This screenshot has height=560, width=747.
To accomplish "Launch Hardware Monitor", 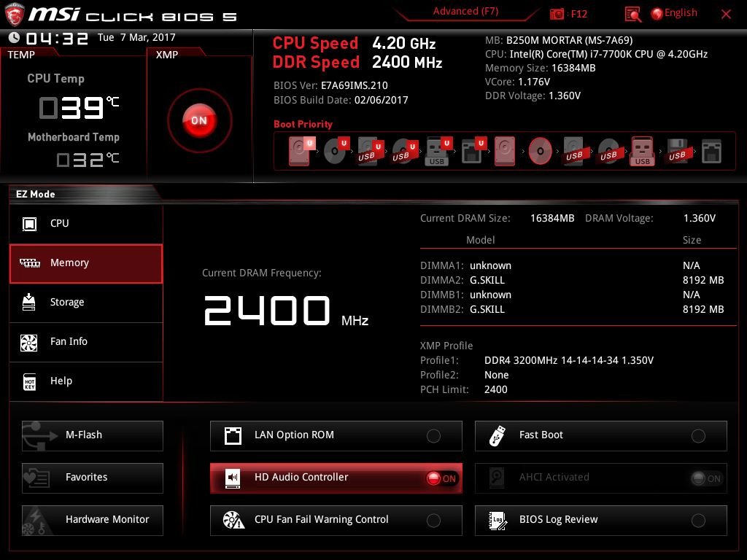I will (x=93, y=520).
